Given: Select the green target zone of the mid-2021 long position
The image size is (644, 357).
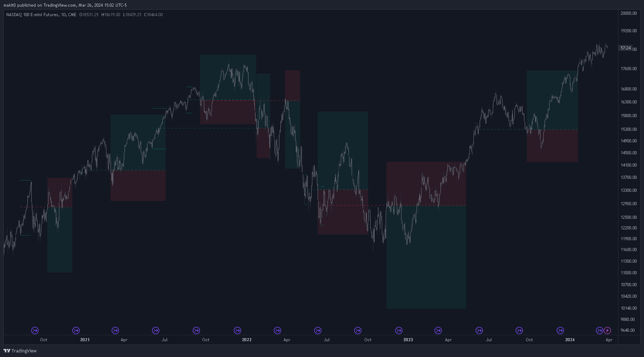Looking at the screenshot, I should pos(138,142).
